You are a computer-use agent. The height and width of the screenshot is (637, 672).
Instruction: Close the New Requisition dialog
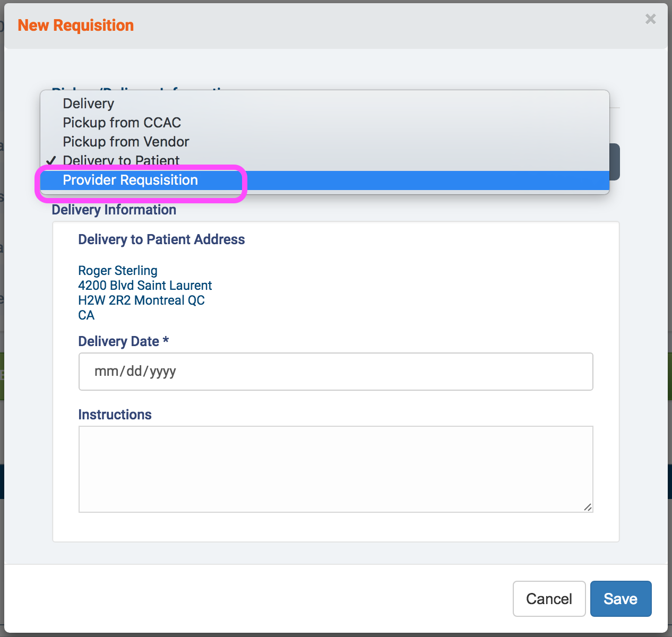tap(650, 19)
